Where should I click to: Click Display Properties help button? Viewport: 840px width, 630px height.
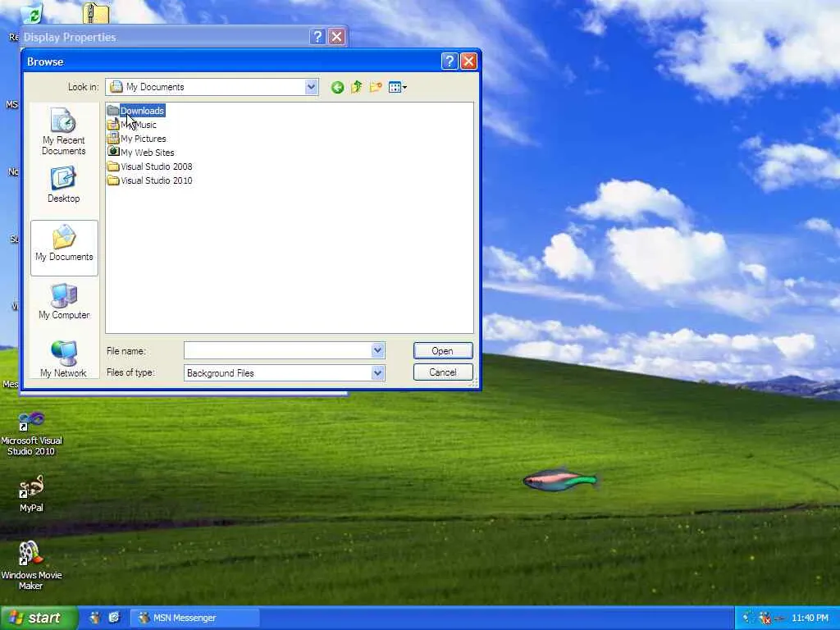click(317, 36)
